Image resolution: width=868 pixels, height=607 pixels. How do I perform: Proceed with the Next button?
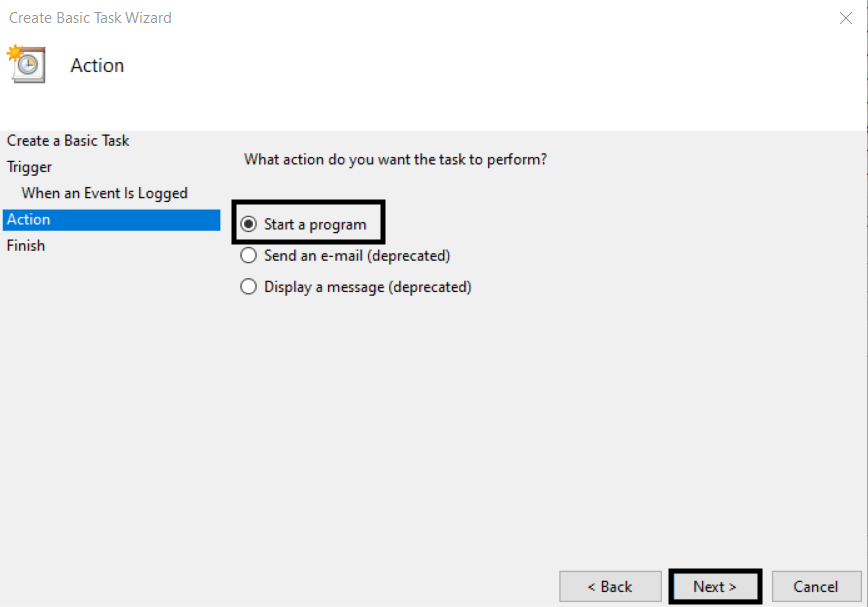click(x=715, y=587)
